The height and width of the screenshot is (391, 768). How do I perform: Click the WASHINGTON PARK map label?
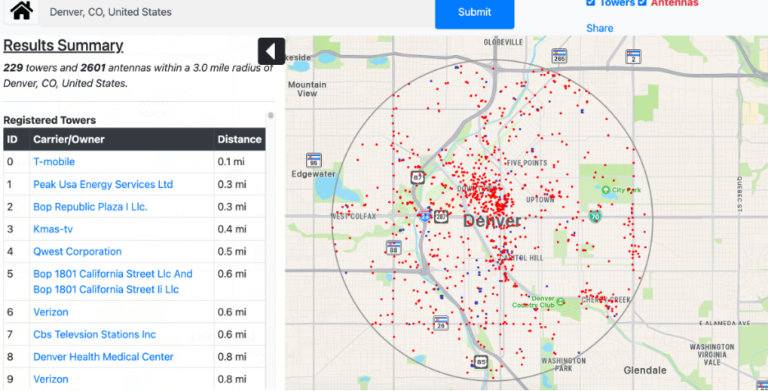pyautogui.click(x=563, y=364)
